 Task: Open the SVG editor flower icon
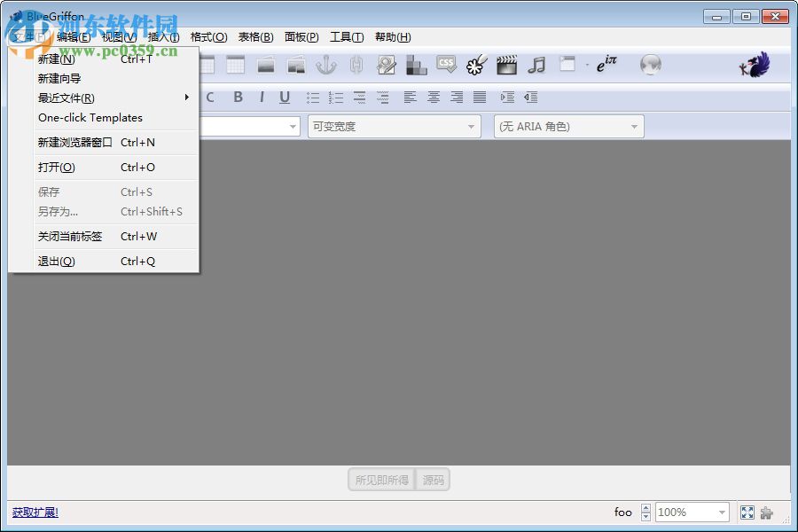(x=476, y=65)
